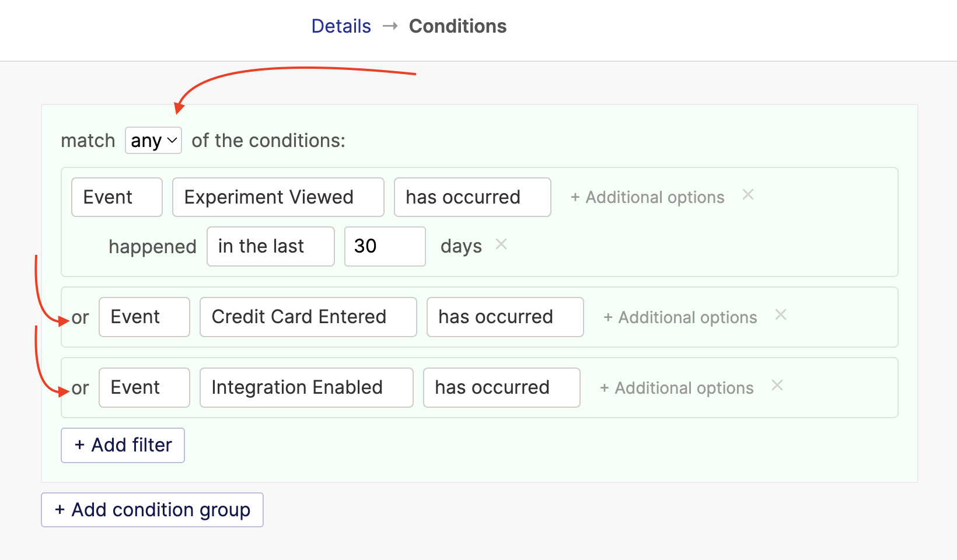Click the 30 days number field

pos(385,246)
